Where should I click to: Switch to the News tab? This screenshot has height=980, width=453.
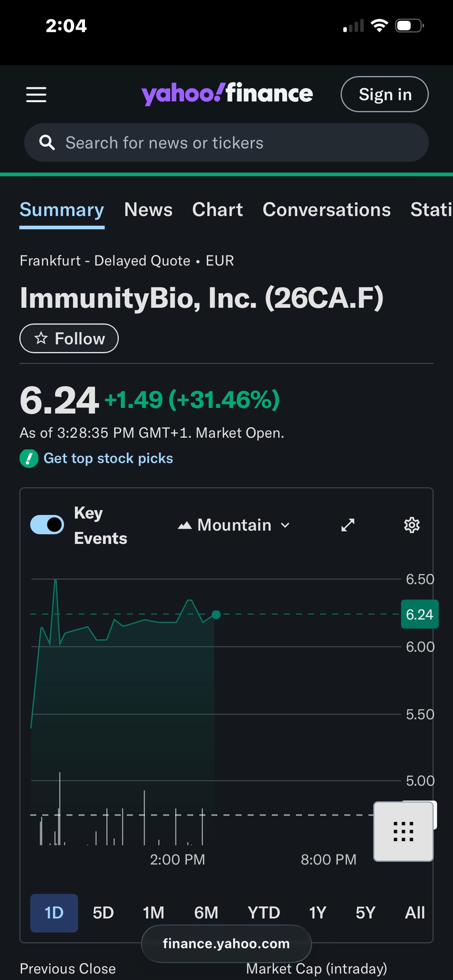[x=148, y=210]
